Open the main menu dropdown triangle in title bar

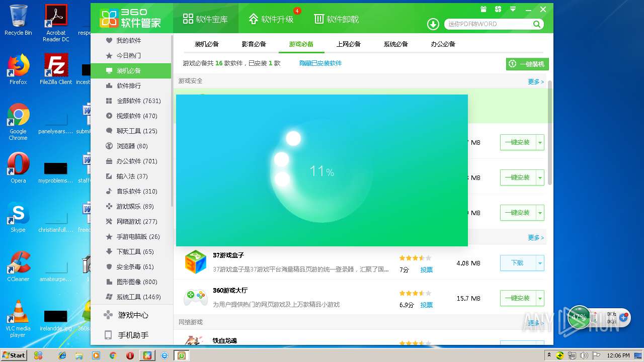pyautogui.click(x=513, y=9)
